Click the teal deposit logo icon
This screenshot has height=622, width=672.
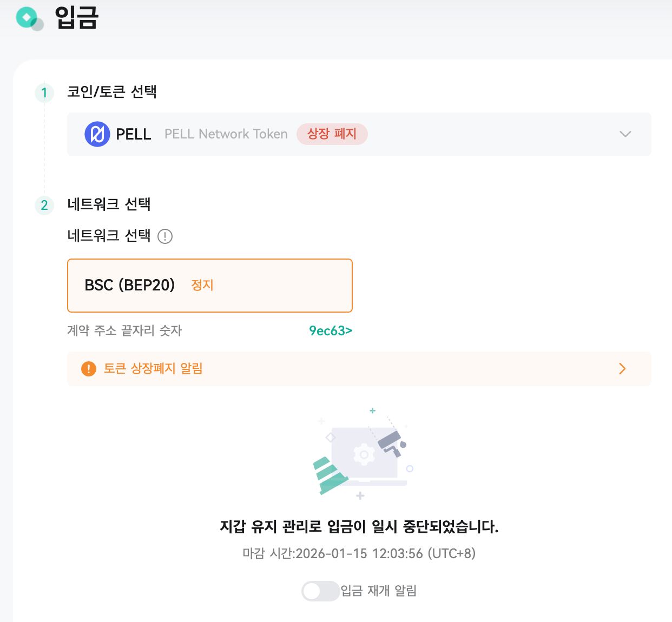point(29,19)
